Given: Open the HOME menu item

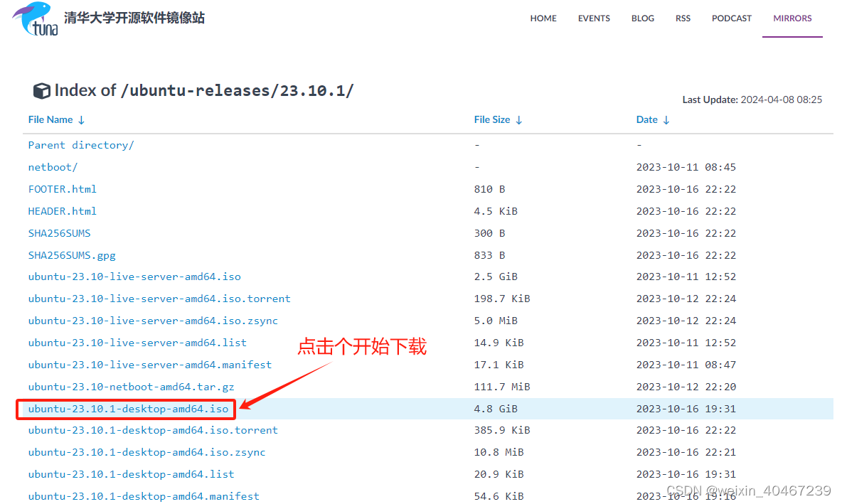Looking at the screenshot, I should click(543, 18).
